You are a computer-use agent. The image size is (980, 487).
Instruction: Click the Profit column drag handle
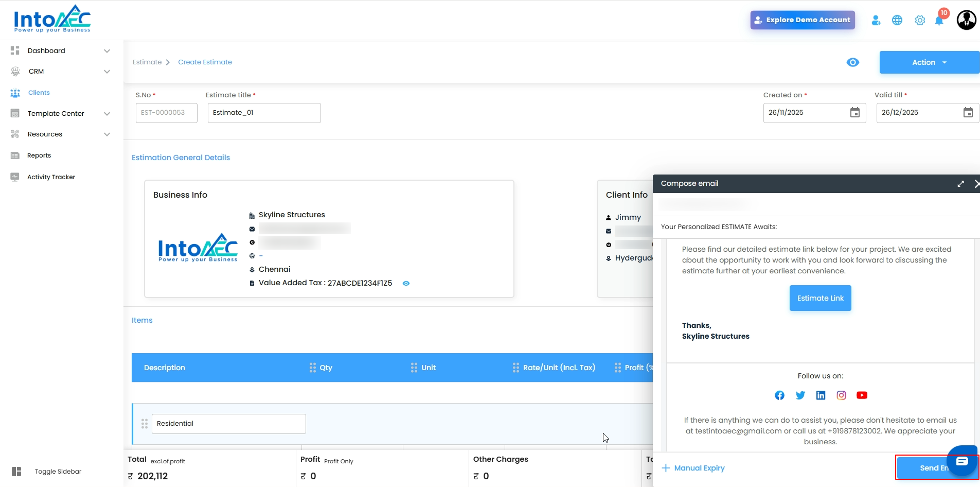[618, 368]
